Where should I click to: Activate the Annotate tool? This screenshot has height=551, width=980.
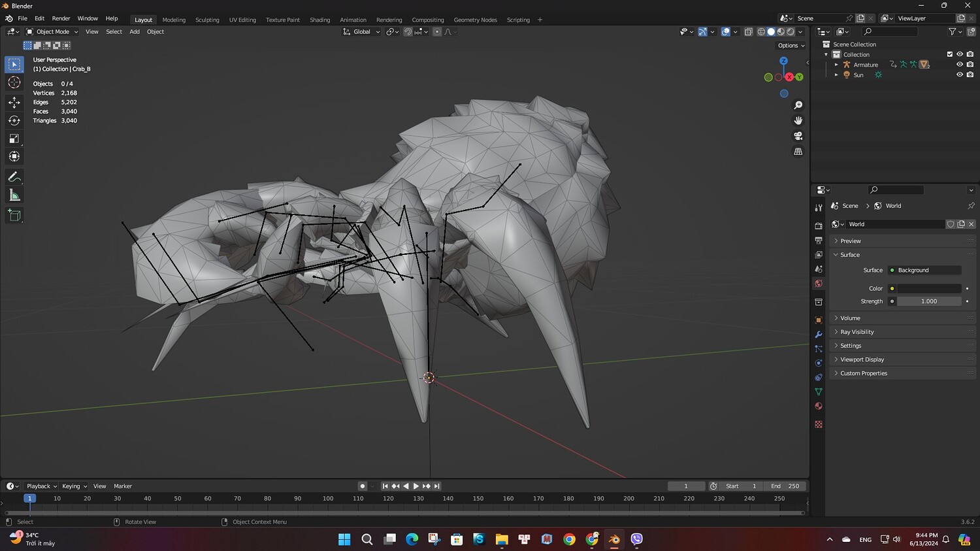(x=14, y=177)
